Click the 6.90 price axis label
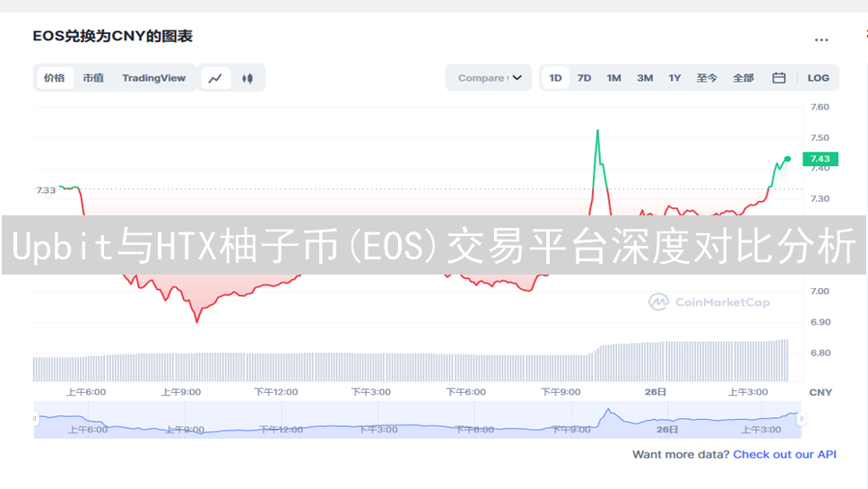Screen dimensions: 868x489 (x=820, y=322)
